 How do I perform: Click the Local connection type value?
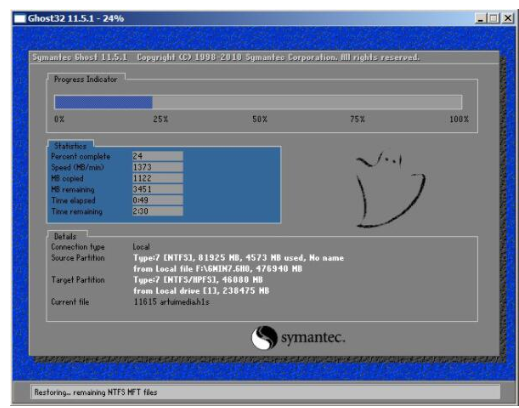(x=141, y=247)
